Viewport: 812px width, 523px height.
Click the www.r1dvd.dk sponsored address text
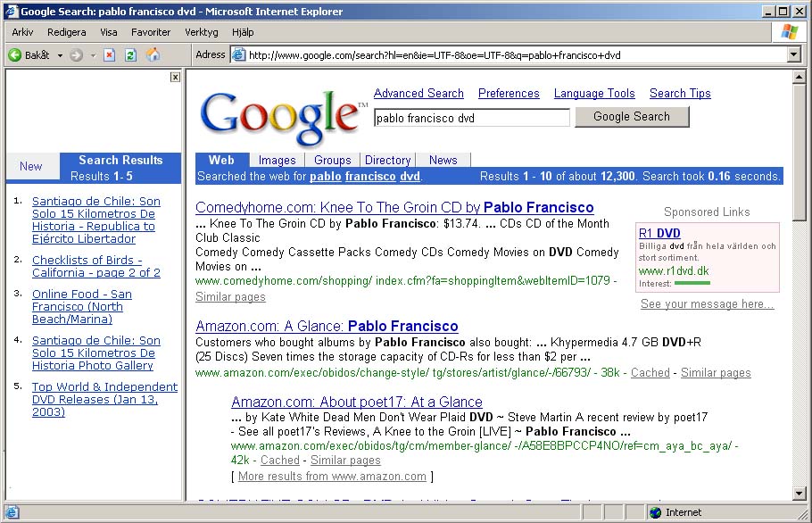pyautogui.click(x=674, y=270)
